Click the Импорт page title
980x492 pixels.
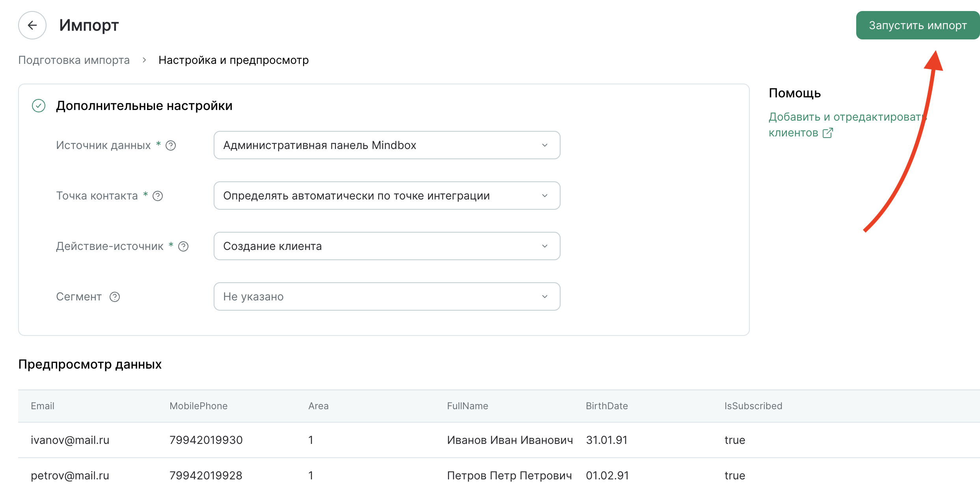89,25
